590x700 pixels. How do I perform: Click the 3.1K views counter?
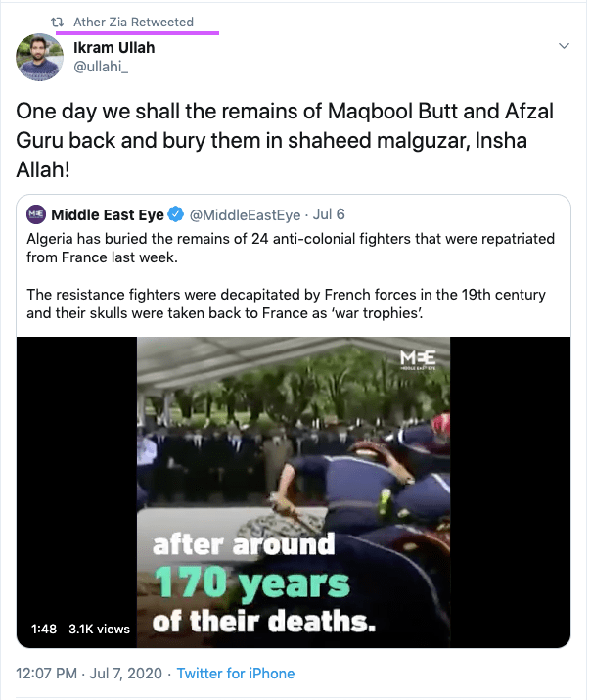click(x=99, y=629)
